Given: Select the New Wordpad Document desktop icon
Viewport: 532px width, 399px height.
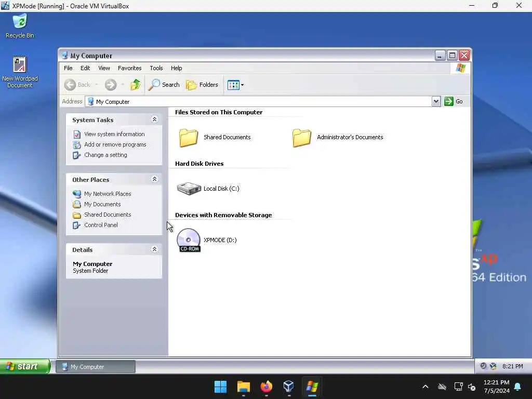Looking at the screenshot, I should pyautogui.click(x=20, y=72).
